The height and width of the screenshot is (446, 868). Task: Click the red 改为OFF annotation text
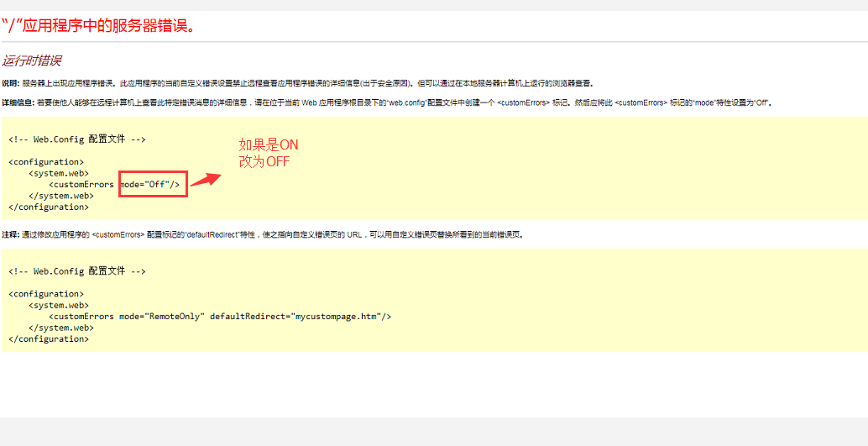264,161
